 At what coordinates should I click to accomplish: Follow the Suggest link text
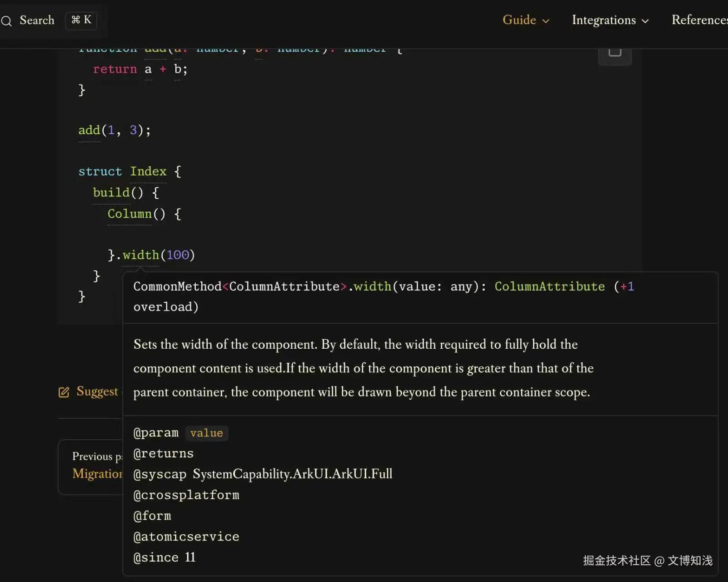[x=97, y=391]
